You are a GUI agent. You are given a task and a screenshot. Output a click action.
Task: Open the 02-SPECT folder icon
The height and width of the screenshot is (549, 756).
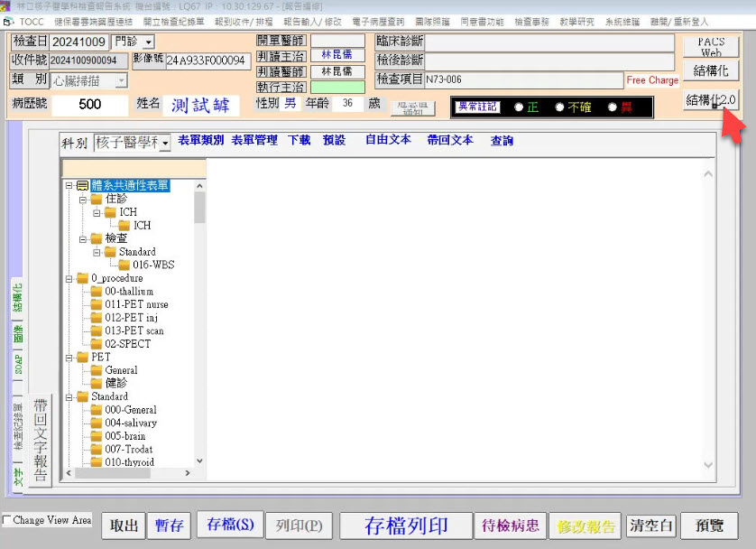coord(97,344)
